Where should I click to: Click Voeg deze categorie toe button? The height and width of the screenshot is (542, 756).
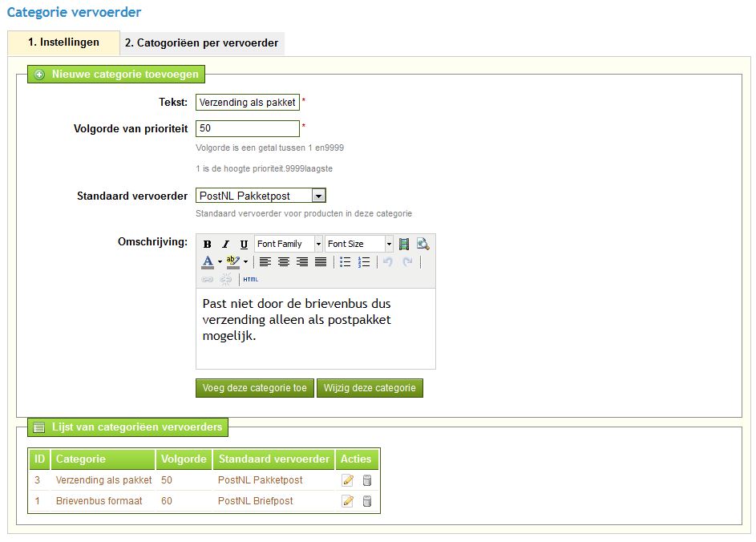coord(255,388)
